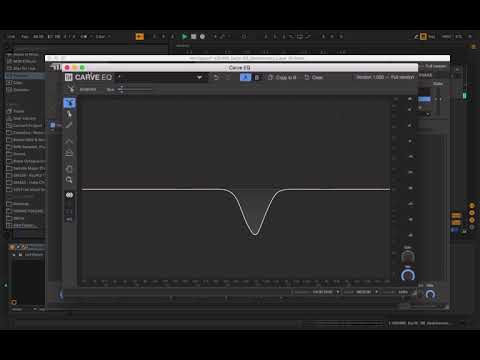480x360 pixels.
Task: Pick the line draw tool
Action: point(69,125)
